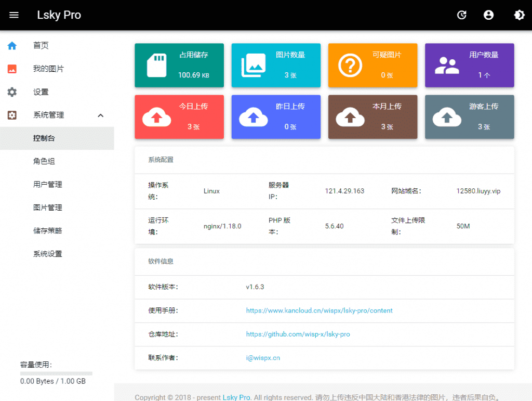The image size is (532, 401).
Task: Click the refresh icon in the top bar
Action: [462, 15]
